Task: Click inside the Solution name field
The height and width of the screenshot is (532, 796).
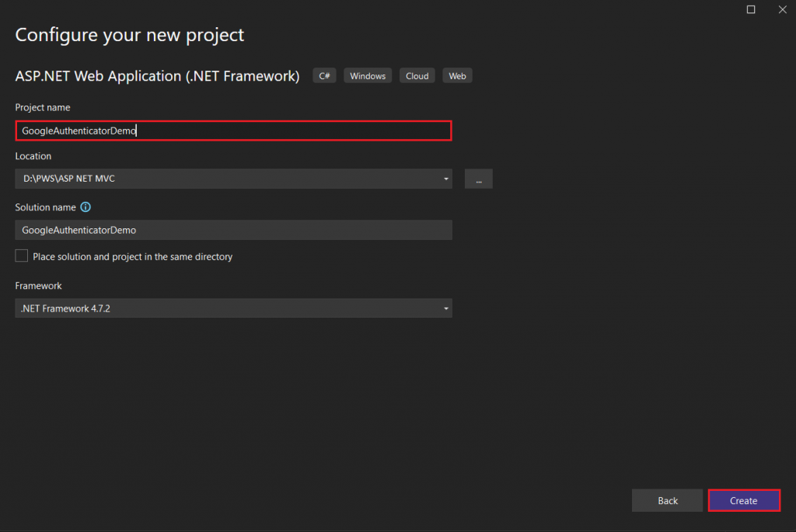Action: (233, 230)
